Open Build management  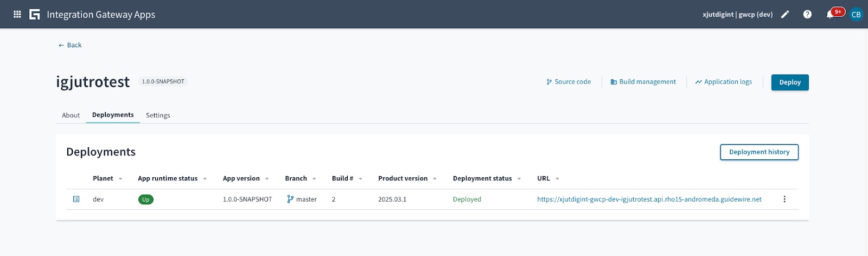point(643,82)
